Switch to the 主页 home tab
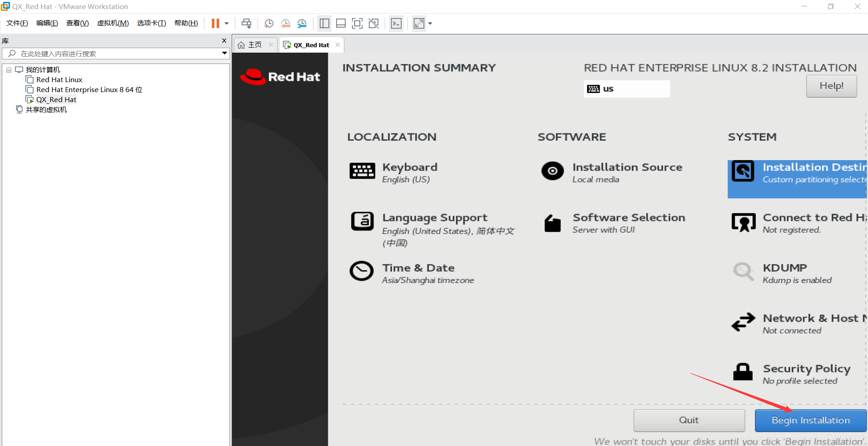The image size is (868, 446). point(255,45)
